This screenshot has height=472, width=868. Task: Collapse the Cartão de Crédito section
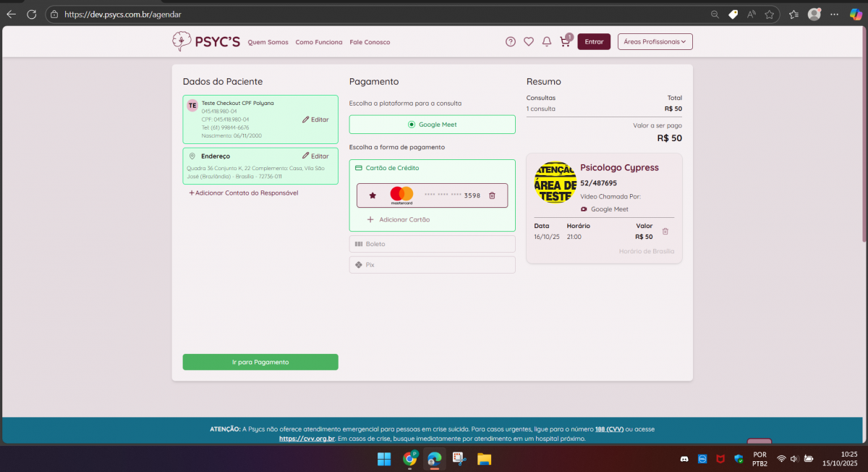(x=392, y=168)
